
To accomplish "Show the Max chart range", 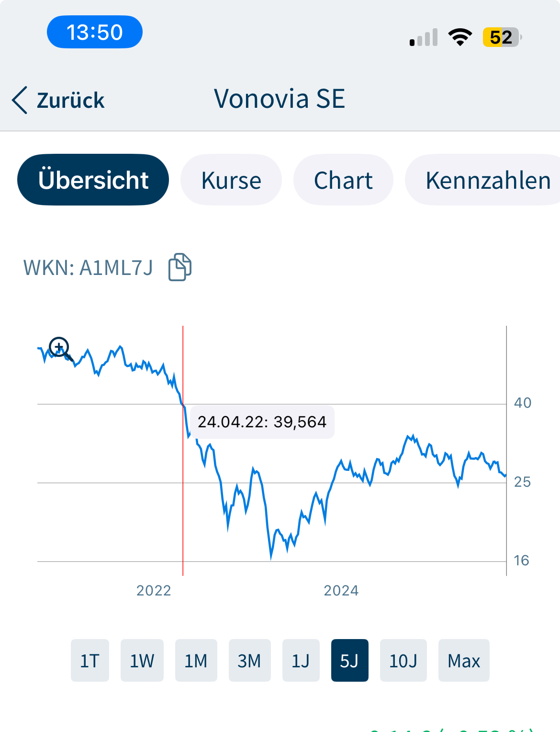I will tap(463, 661).
